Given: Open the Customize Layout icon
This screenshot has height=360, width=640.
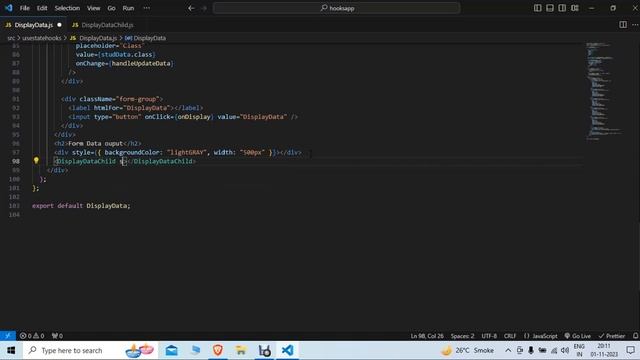Looking at the screenshot, I should (x=575, y=8).
